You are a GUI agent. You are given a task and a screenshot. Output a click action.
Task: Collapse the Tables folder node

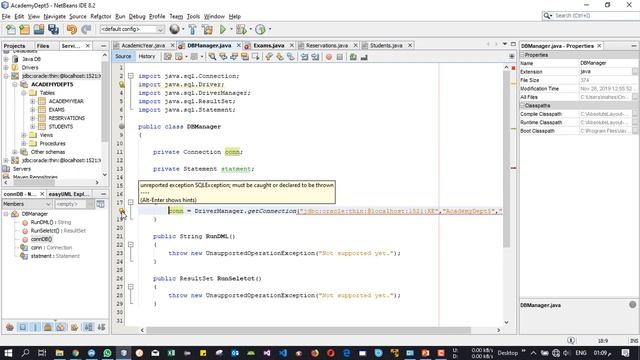(24, 93)
